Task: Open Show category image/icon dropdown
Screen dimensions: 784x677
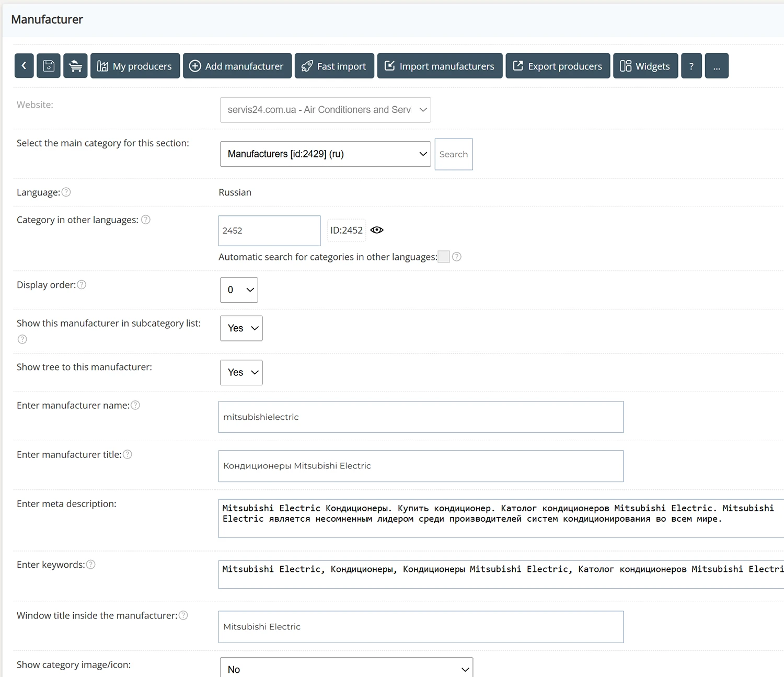Action: coord(347,669)
